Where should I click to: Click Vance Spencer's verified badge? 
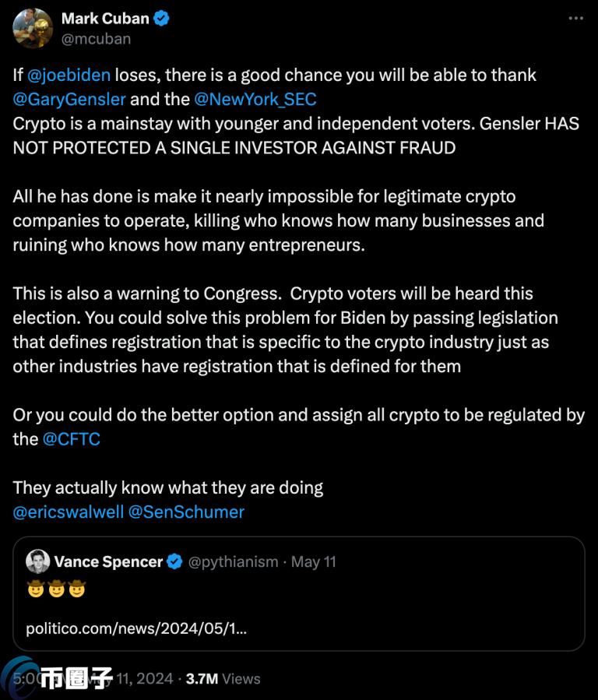(174, 561)
